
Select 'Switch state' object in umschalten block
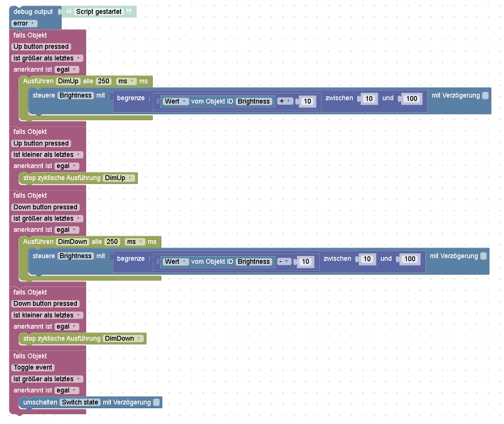click(x=80, y=402)
